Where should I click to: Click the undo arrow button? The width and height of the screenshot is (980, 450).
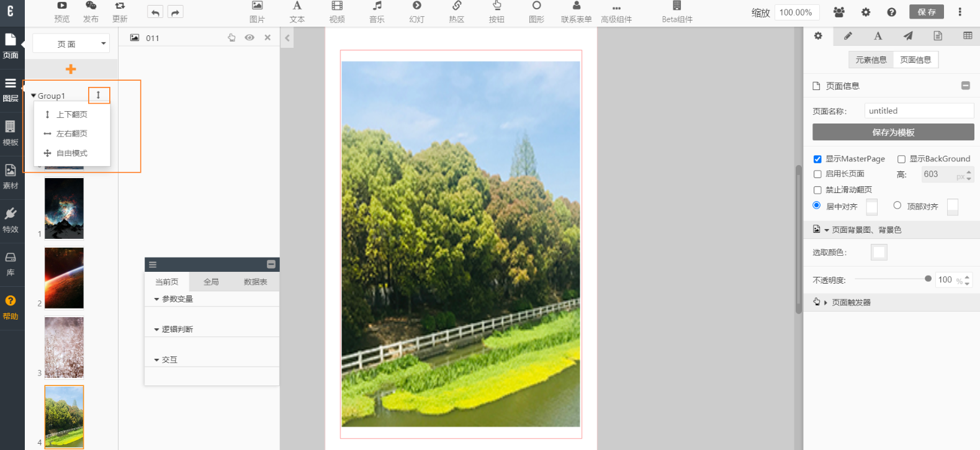[155, 12]
